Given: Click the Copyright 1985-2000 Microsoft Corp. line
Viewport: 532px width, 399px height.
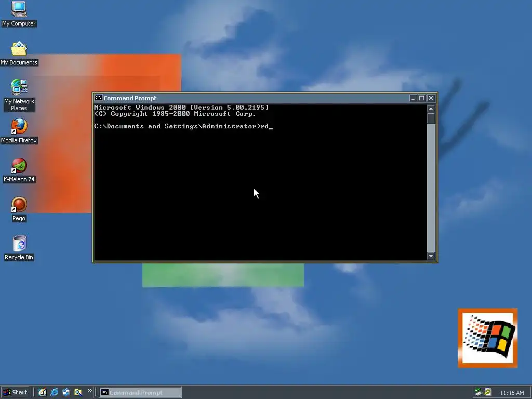Looking at the screenshot, I should point(175,114).
